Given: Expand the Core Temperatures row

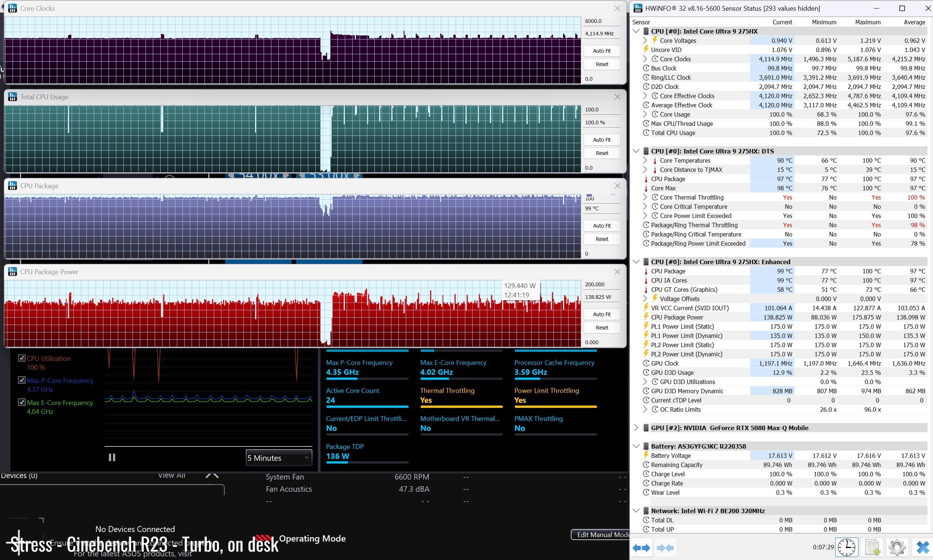Looking at the screenshot, I should (645, 160).
